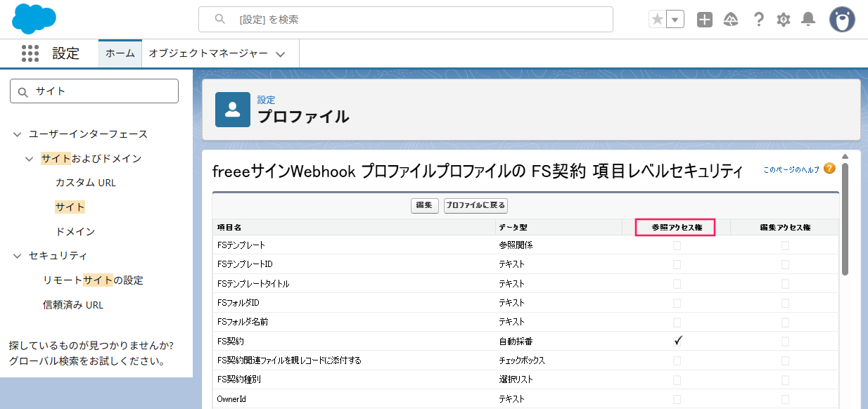The height and width of the screenshot is (409, 868).
Task: Collapse the セキュリティ tree section
Action: (x=18, y=256)
